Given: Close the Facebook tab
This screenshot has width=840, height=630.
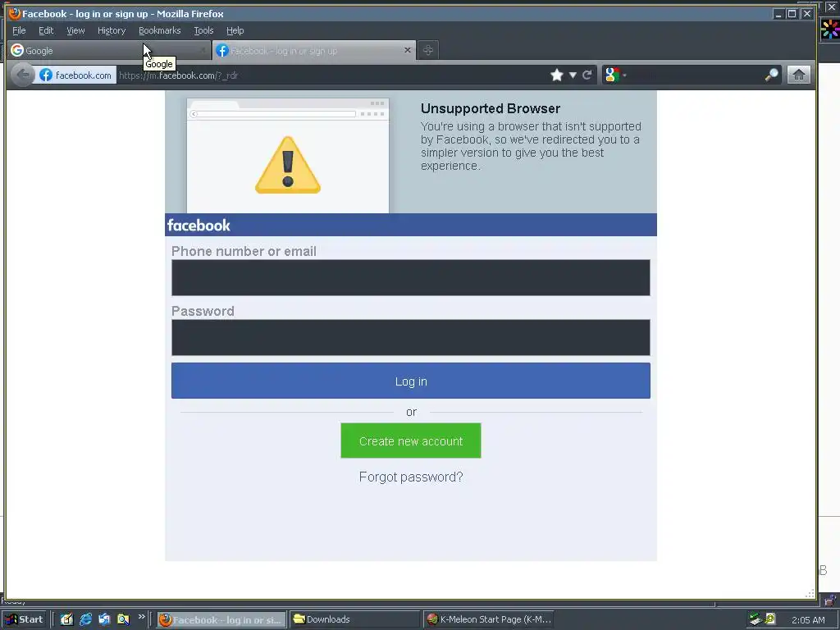Looking at the screenshot, I should pyautogui.click(x=407, y=50).
